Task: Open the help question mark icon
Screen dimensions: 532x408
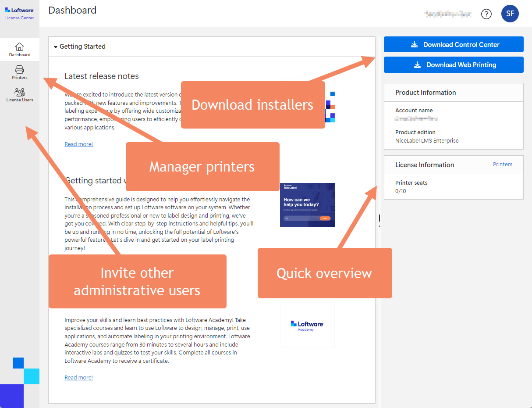Action: (486, 14)
